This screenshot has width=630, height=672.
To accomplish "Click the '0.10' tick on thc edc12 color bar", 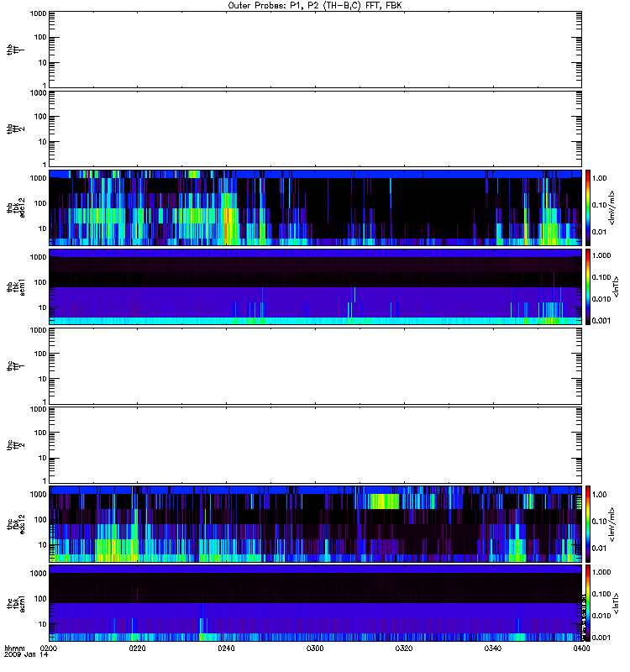I will coord(600,521).
